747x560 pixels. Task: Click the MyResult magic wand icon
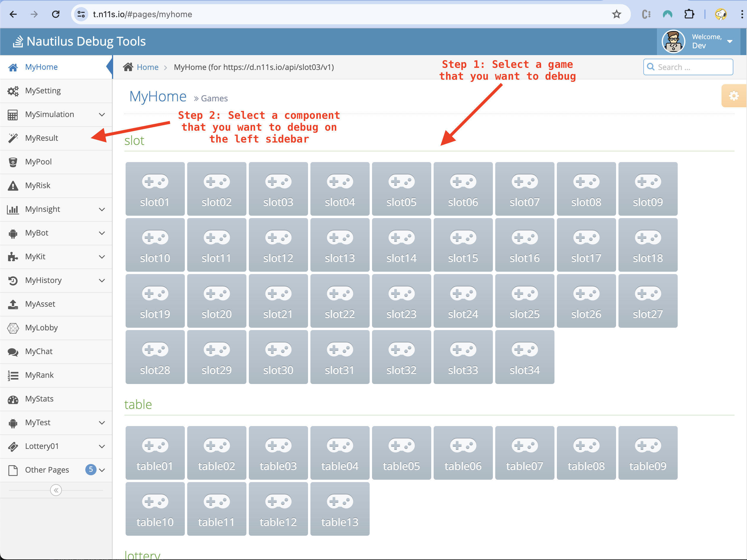tap(13, 138)
